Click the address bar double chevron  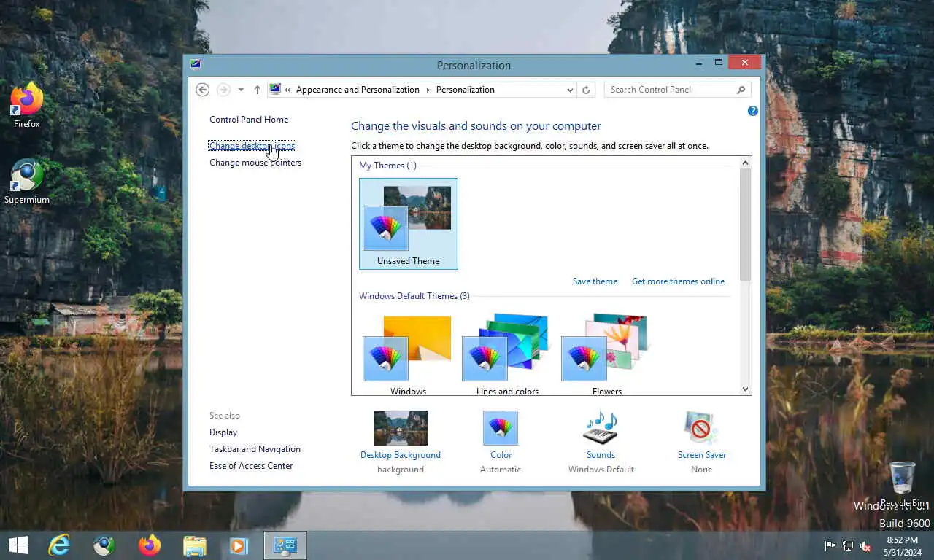288,90
